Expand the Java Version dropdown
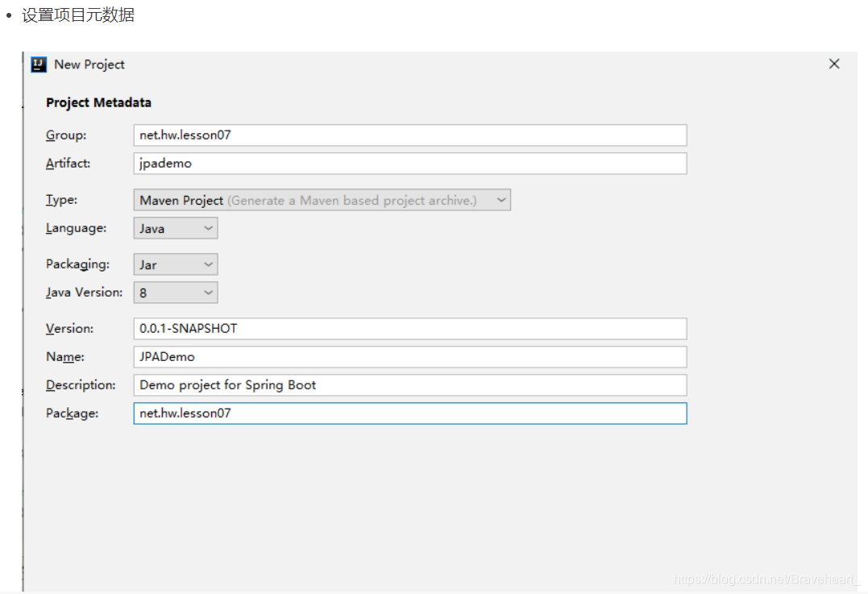This screenshot has height=594, width=868. (176, 293)
